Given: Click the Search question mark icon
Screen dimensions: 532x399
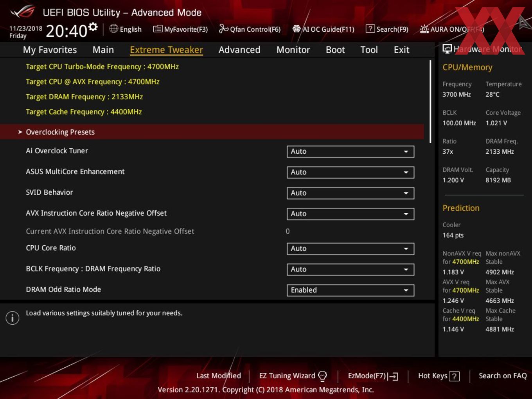Looking at the screenshot, I should click(370, 29).
